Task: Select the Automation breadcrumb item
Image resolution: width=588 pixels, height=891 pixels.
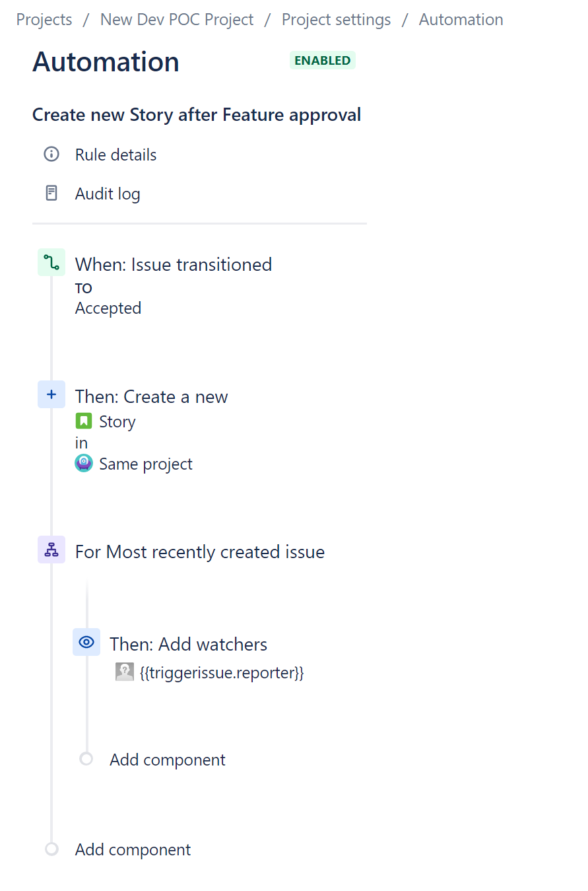Action: [461, 19]
